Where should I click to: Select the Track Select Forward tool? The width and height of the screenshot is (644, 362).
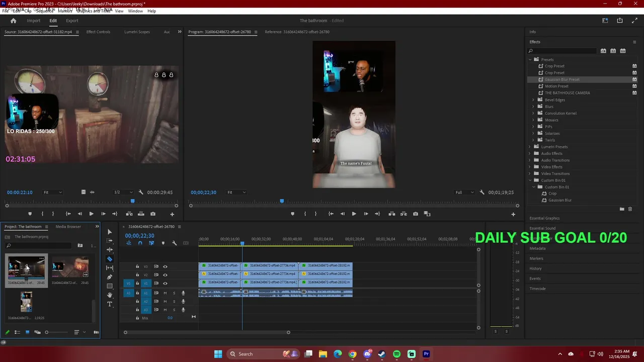tap(110, 241)
